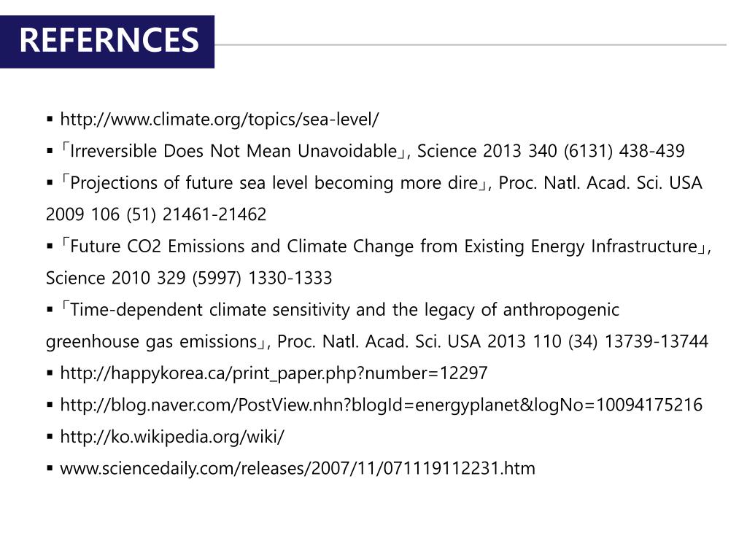Click the gray horizontal rule beside title
The image size is (747, 560).
point(471,45)
